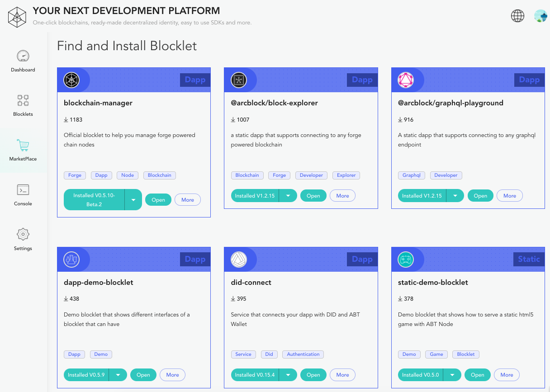
Task: Switch to the Blocklets sidebar section
Action: point(23,105)
